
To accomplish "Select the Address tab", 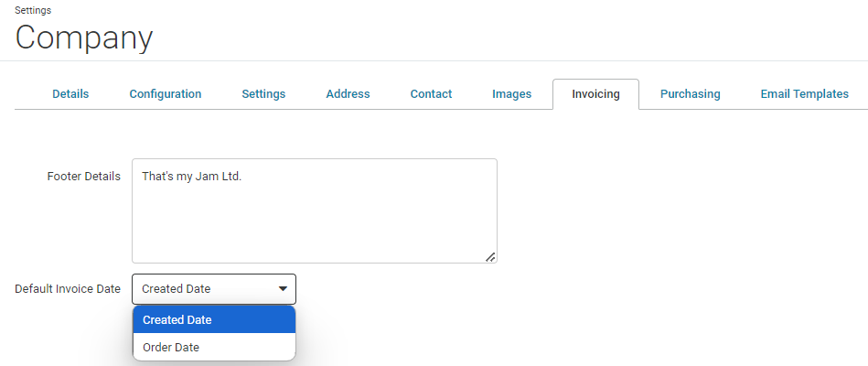I will (348, 94).
